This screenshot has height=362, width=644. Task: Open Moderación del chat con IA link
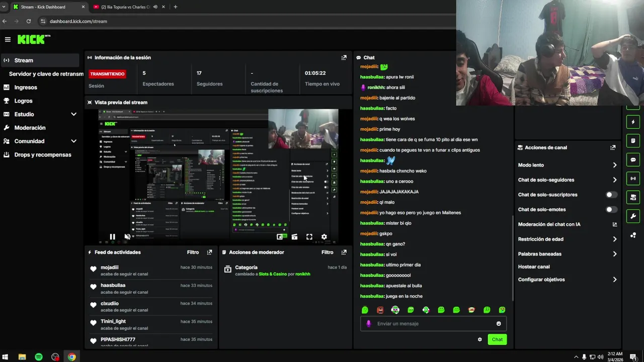pyautogui.click(x=568, y=224)
